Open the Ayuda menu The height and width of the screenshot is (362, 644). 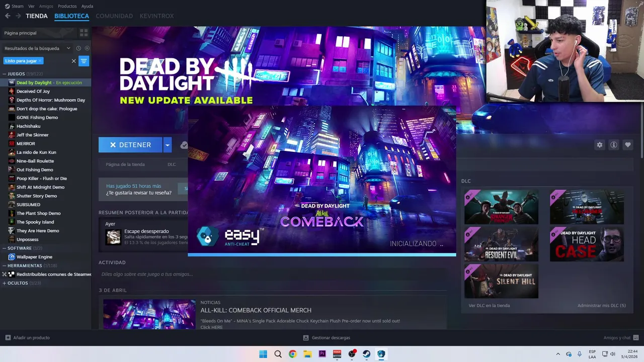click(x=87, y=6)
